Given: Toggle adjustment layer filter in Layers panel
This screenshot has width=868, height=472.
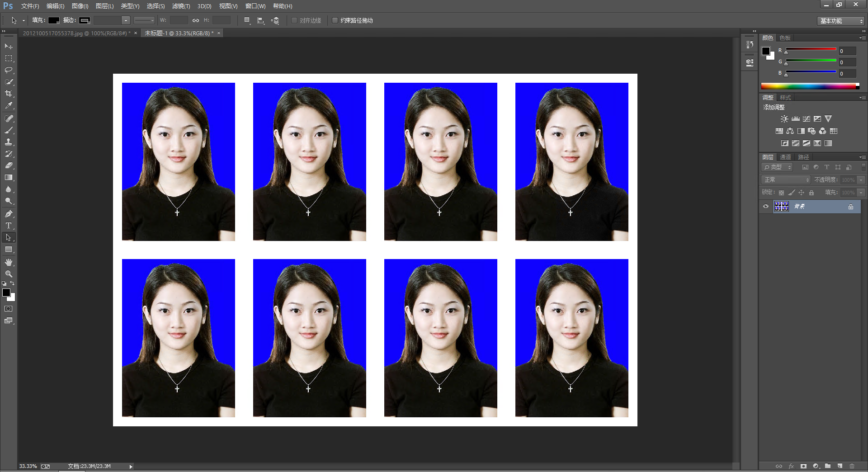Looking at the screenshot, I should tap(816, 167).
